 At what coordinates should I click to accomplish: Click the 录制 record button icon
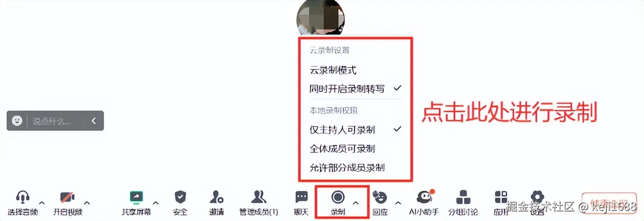pos(338,197)
